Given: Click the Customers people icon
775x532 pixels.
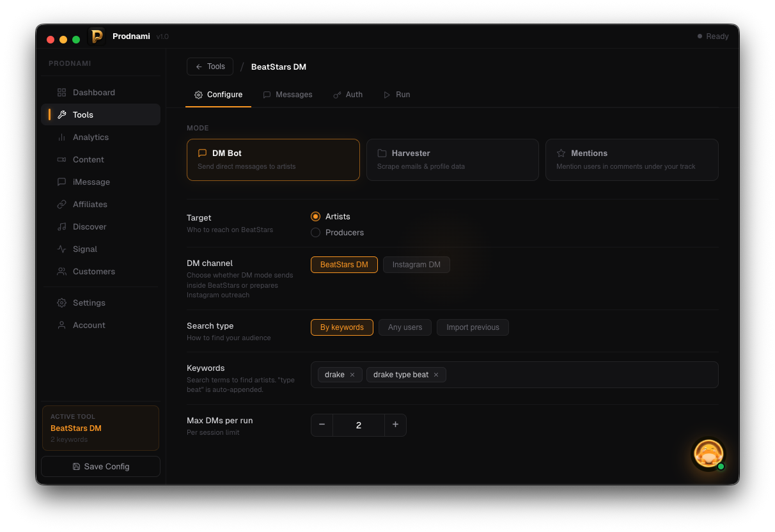Looking at the screenshot, I should click(x=61, y=272).
